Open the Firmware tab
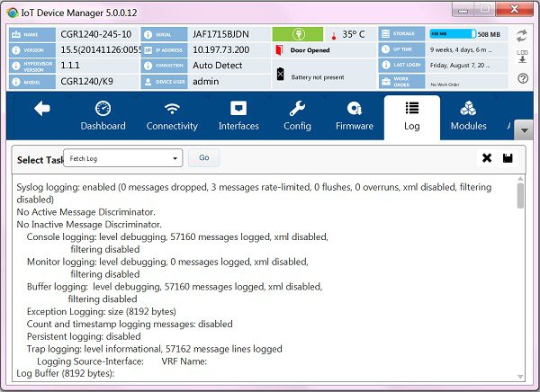Viewport: 540px width, 392px height. [355, 116]
